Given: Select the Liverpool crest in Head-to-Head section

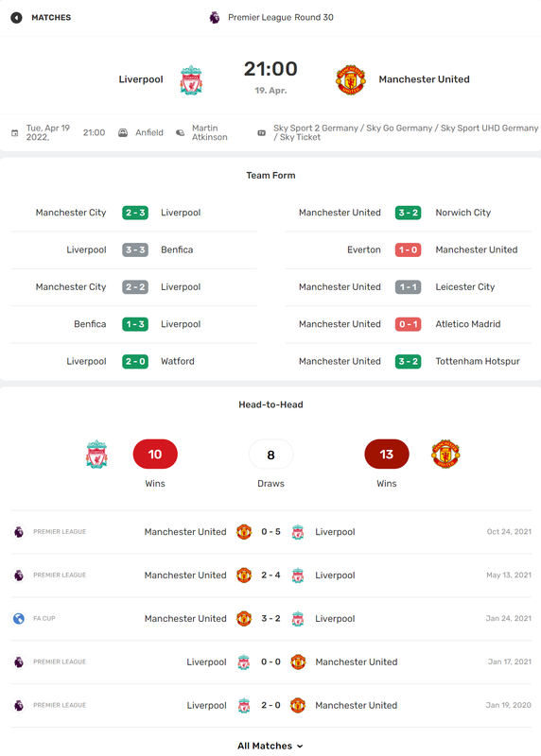Looking at the screenshot, I should pyautogui.click(x=96, y=455).
